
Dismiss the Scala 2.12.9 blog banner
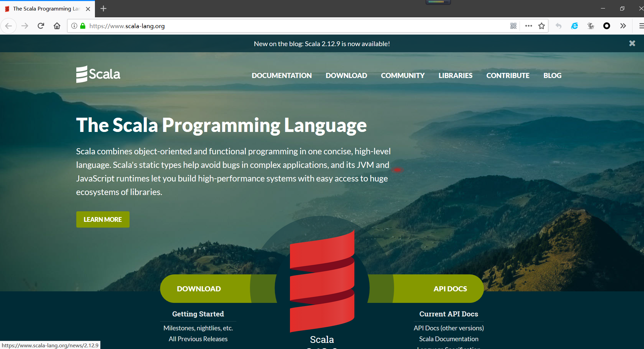pos(632,43)
